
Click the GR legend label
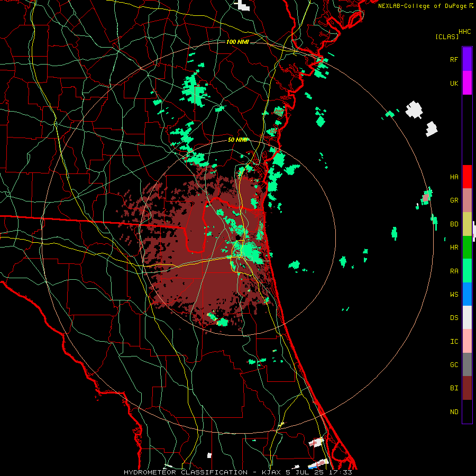click(454, 200)
